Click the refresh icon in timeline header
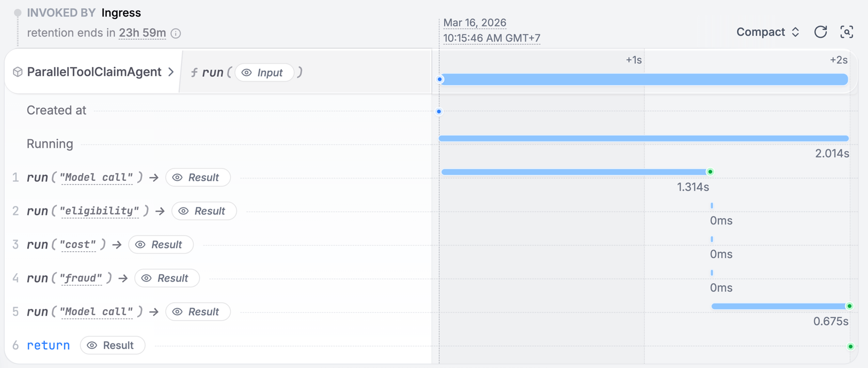Screen dimensions: 868x368 click(x=820, y=32)
